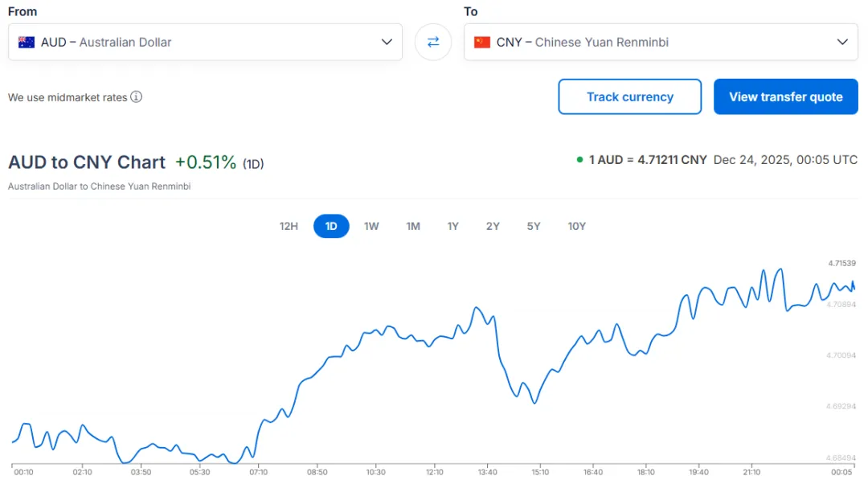868x480 pixels.
Task: Expand the From currency dropdown chevron
Action: pos(387,42)
